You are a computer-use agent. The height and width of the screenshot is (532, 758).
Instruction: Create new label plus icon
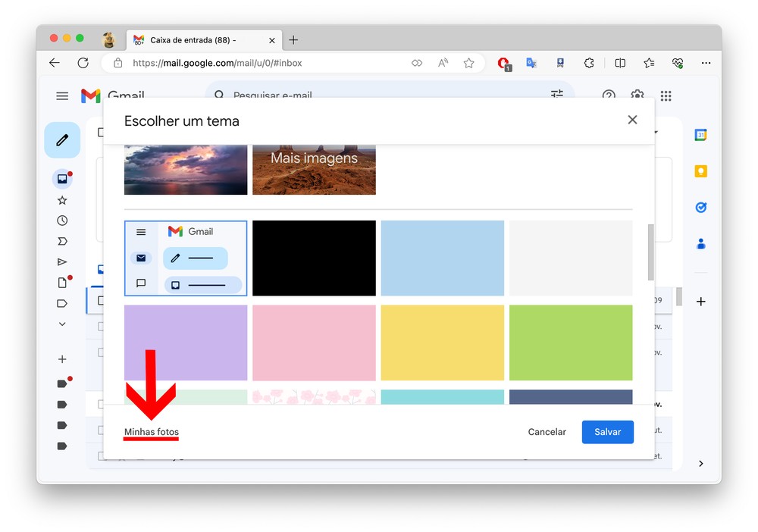pyautogui.click(x=62, y=359)
